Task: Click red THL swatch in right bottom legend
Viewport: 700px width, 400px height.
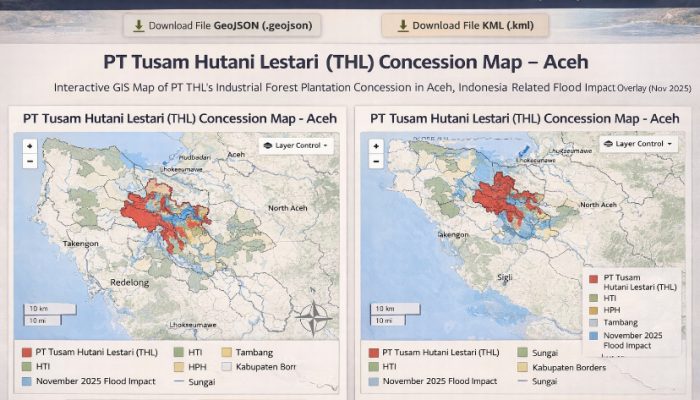Action: (374, 353)
